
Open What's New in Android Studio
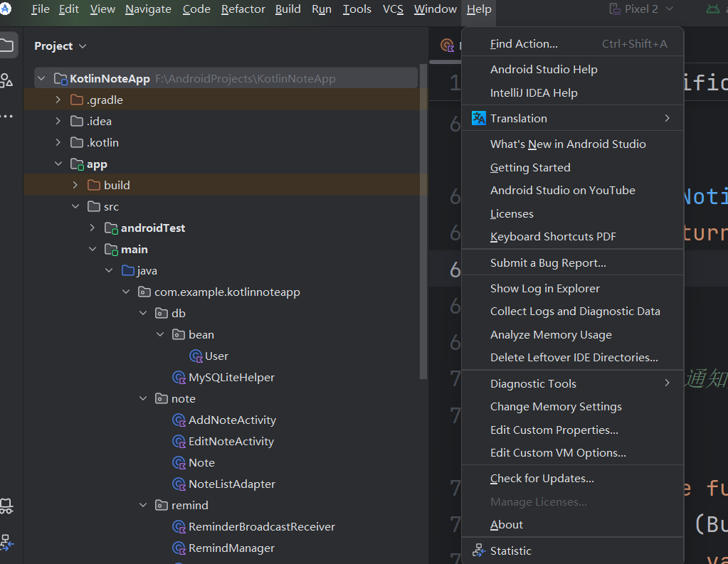coord(573,144)
